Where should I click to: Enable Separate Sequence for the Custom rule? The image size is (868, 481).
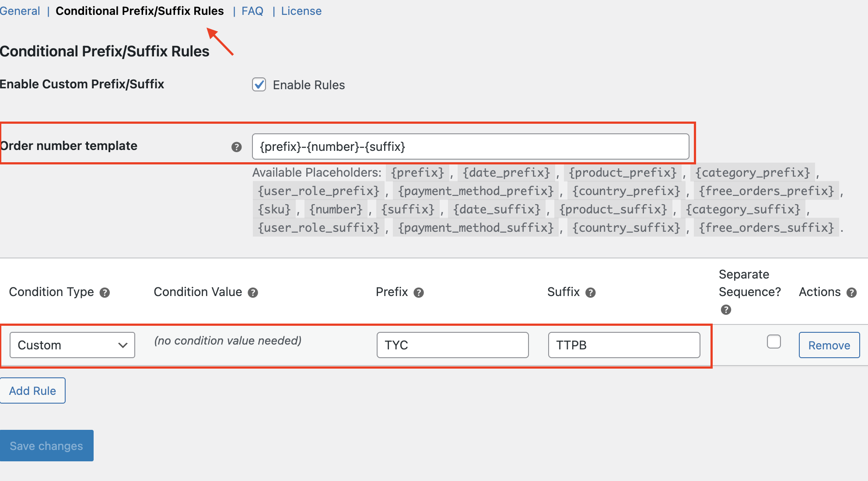click(x=773, y=342)
